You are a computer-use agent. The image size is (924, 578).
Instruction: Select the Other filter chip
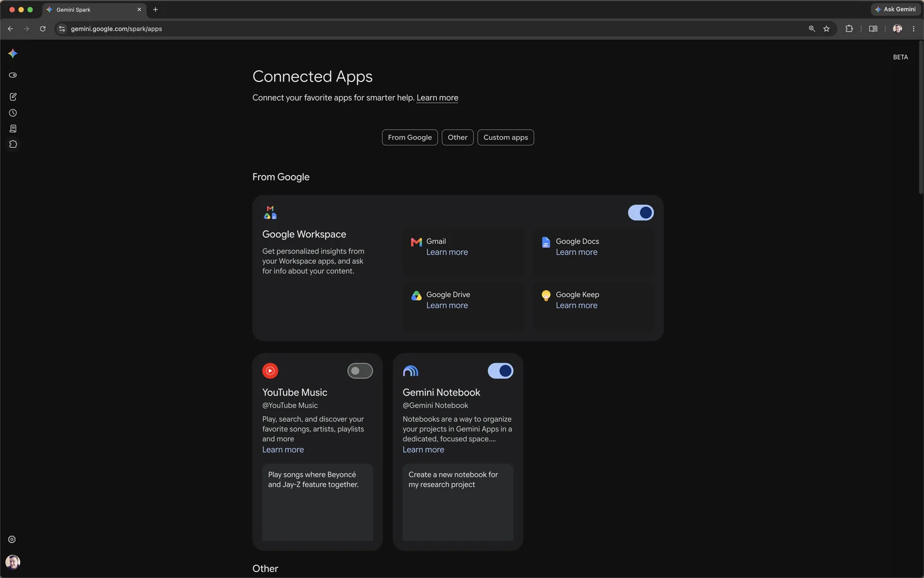pos(457,137)
